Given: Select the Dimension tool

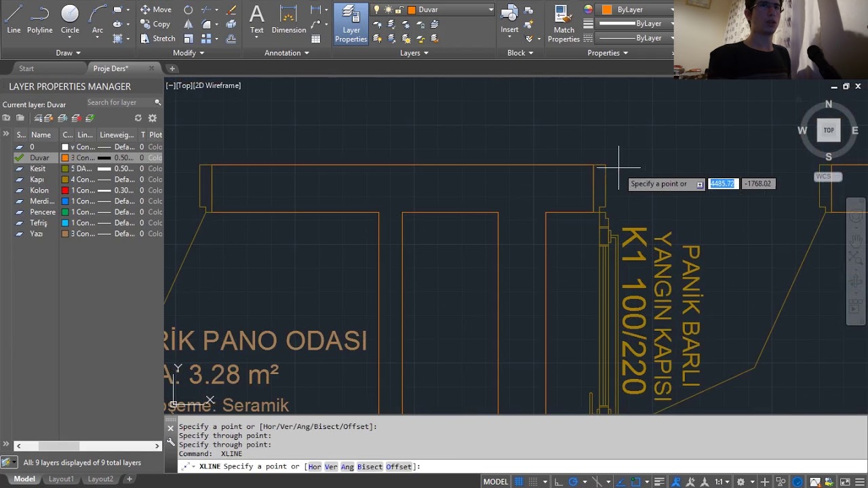Looking at the screenshot, I should (x=289, y=19).
